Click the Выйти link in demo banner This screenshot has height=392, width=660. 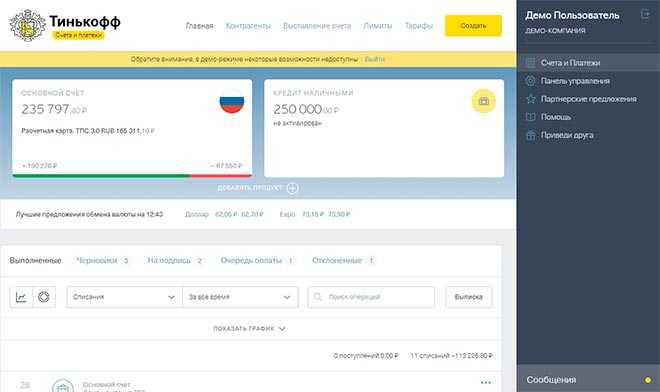coord(375,59)
